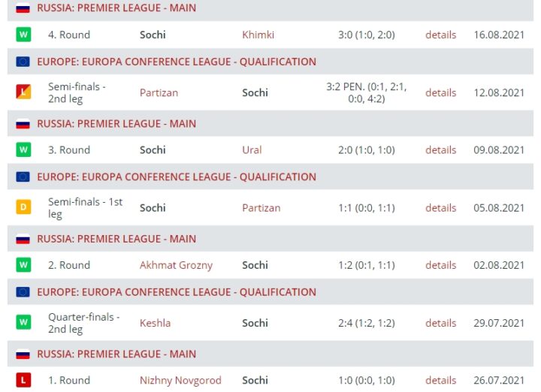Click the 2:4 (1:2, 1:2) score
Viewport: 541px width, 392px height.
coord(366,323)
